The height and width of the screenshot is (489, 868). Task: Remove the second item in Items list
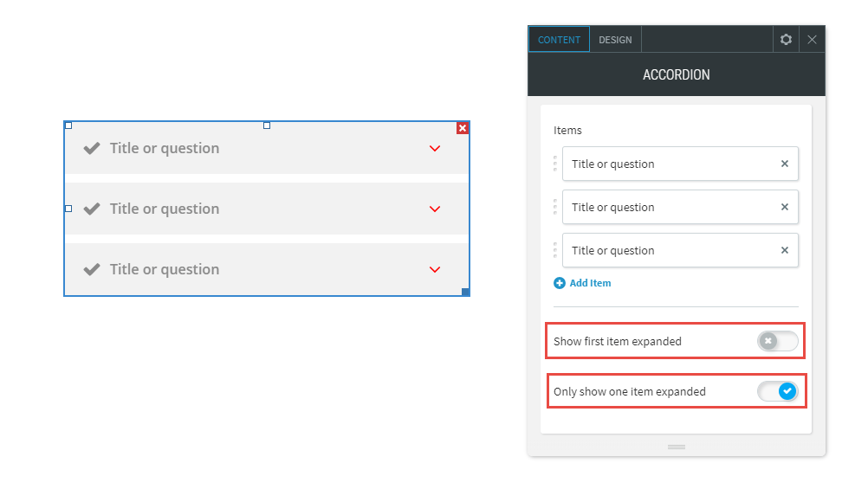point(785,207)
